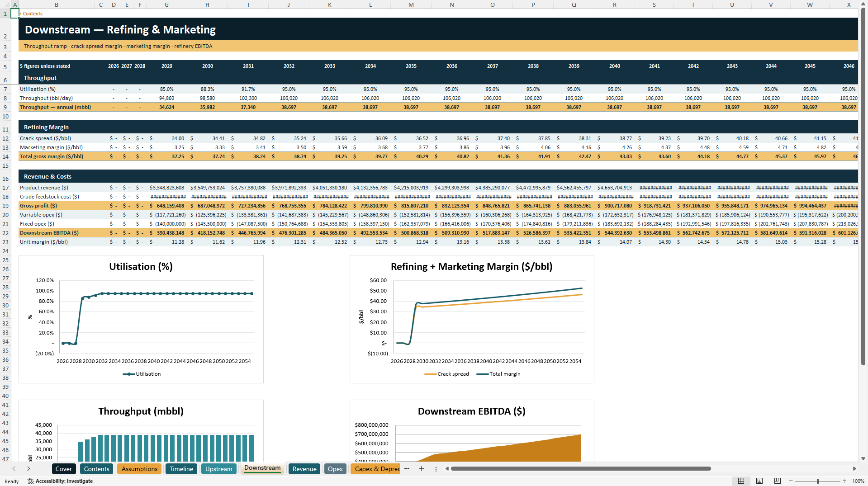The width and height of the screenshot is (868, 486).
Task: Click Total margin legend entry
Action: tap(498, 374)
